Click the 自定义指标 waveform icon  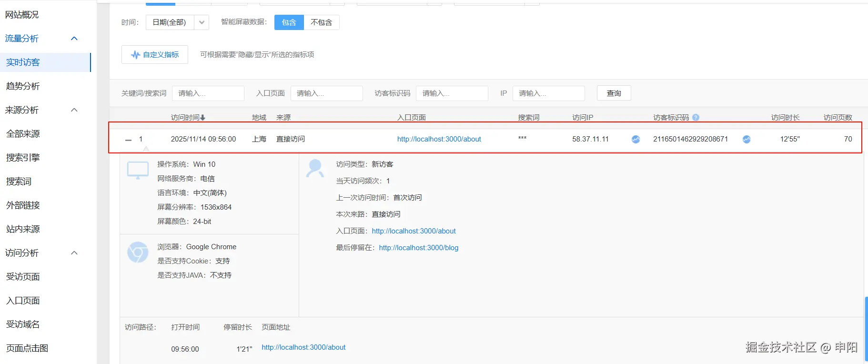(x=135, y=55)
